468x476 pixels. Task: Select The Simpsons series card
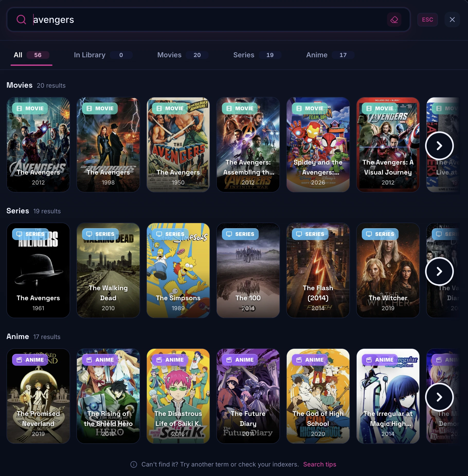[x=178, y=270]
